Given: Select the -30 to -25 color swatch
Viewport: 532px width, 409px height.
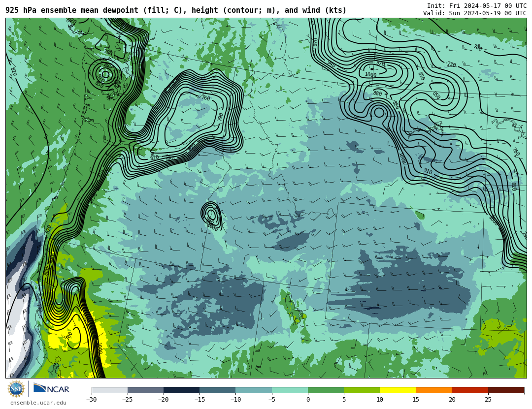Looking at the screenshot, I should [x=109, y=390].
